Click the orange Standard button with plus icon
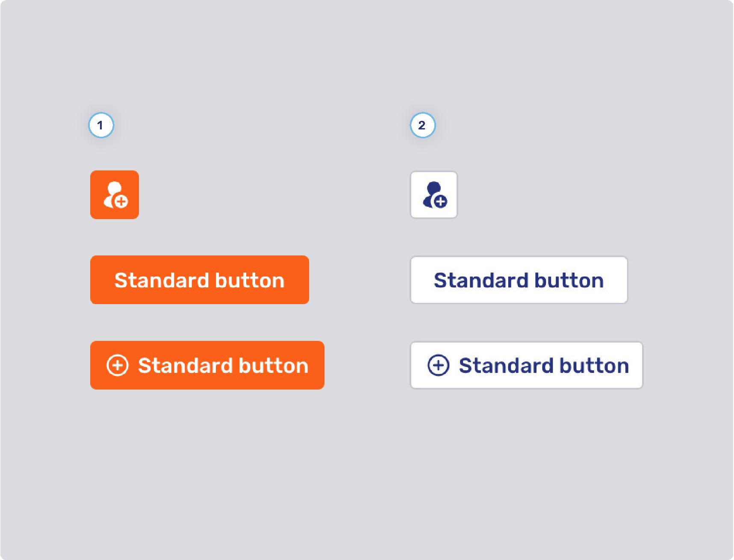Image resolution: width=734 pixels, height=560 pixels. coord(207,365)
